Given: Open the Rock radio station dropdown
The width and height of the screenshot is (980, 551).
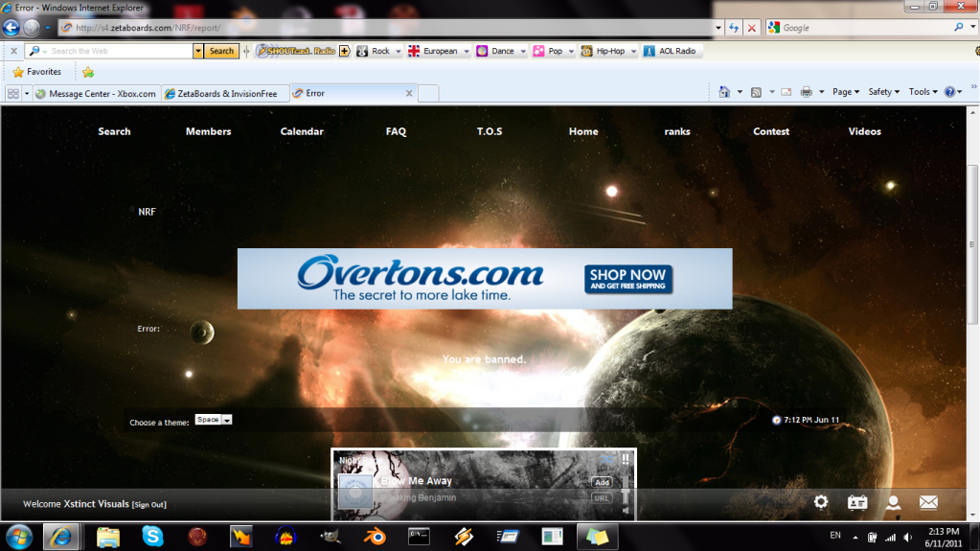Looking at the screenshot, I should pyautogui.click(x=380, y=51).
